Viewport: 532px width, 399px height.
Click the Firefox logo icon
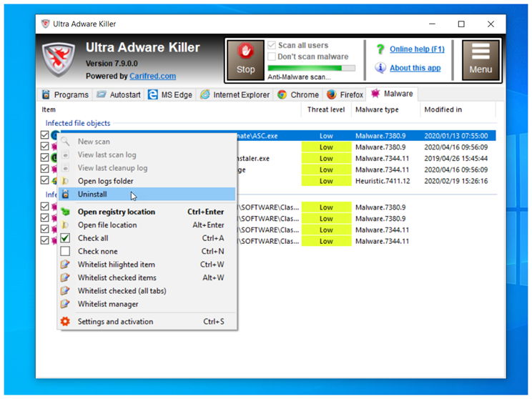pos(332,94)
